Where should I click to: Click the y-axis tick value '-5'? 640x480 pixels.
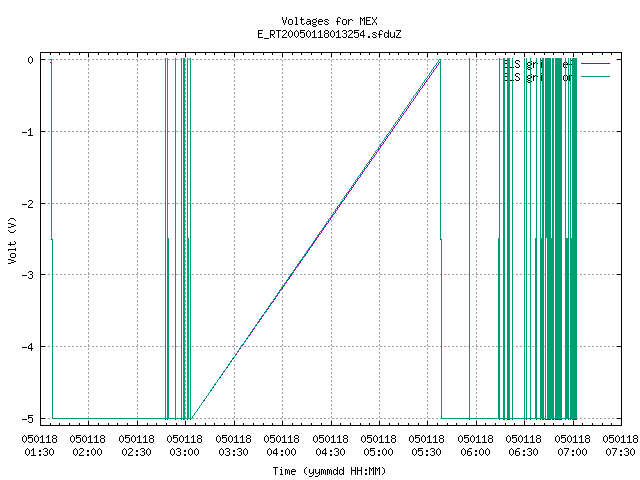27,419
